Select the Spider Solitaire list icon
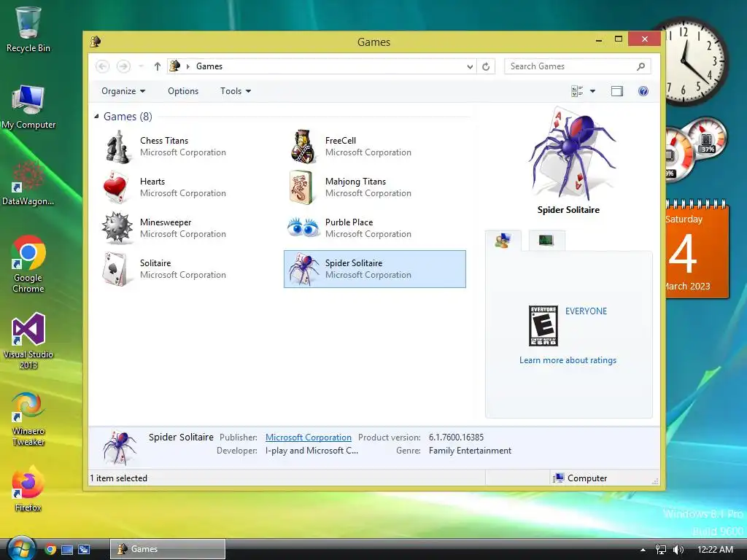The width and height of the screenshot is (747, 560). tap(304, 269)
